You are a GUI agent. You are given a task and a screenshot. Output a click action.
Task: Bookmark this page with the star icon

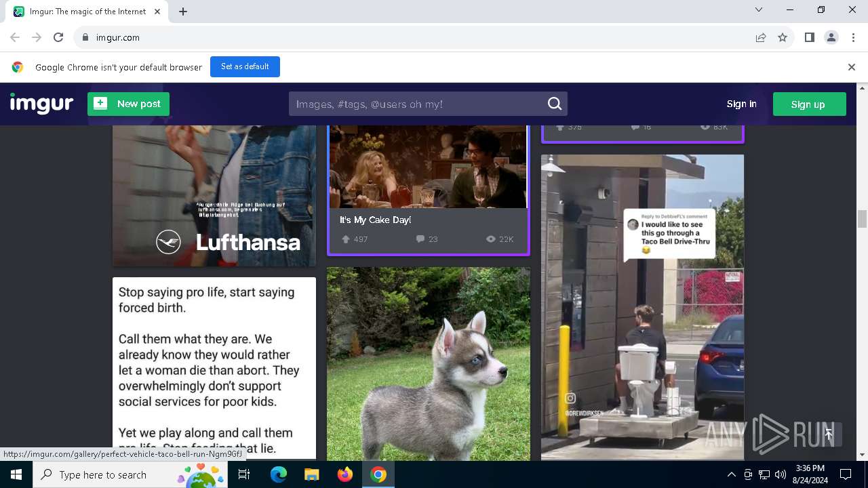pos(783,37)
